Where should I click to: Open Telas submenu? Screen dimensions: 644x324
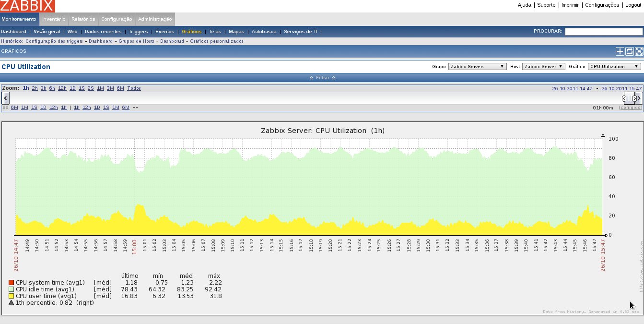pos(215,32)
